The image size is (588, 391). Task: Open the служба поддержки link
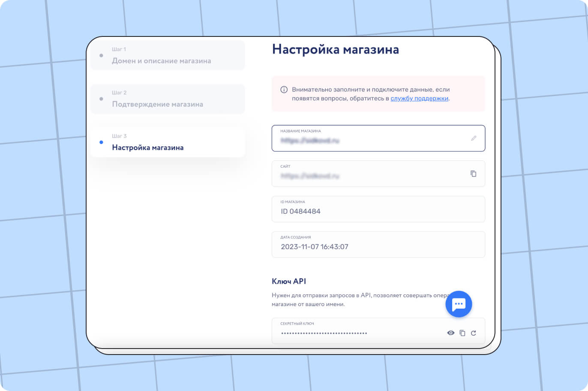[x=419, y=98]
